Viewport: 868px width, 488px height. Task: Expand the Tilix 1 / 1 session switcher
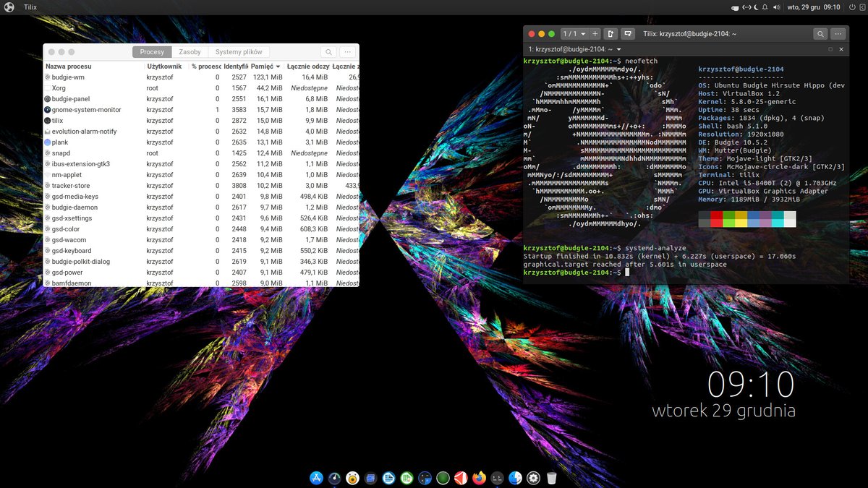click(x=574, y=34)
